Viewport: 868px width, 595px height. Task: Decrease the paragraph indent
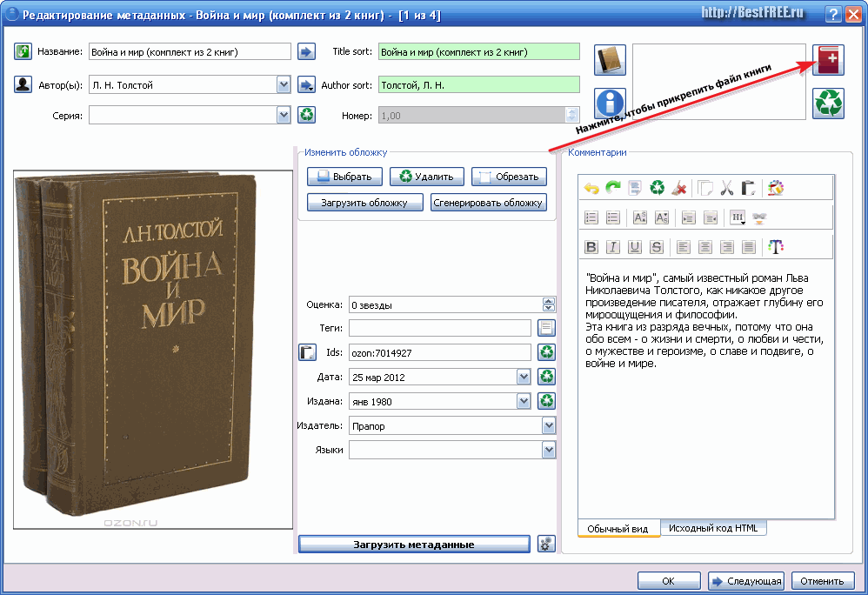tap(711, 217)
